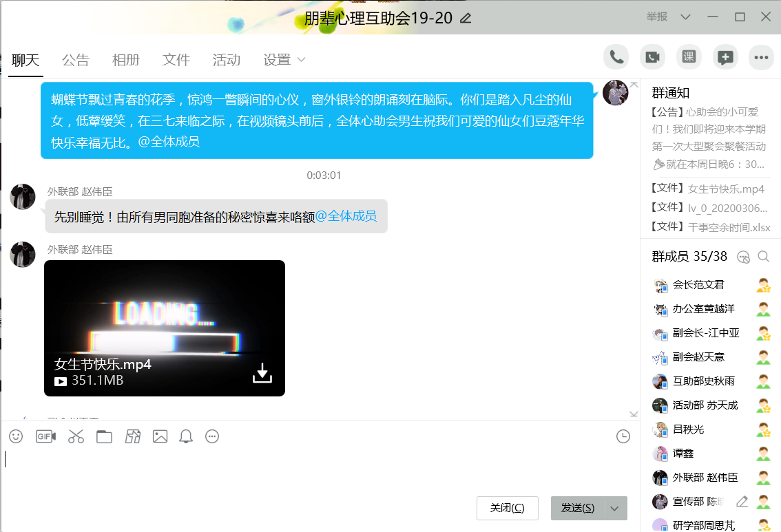The height and width of the screenshot is (532, 781).
Task: Start a voice call with the group
Action: (x=616, y=57)
